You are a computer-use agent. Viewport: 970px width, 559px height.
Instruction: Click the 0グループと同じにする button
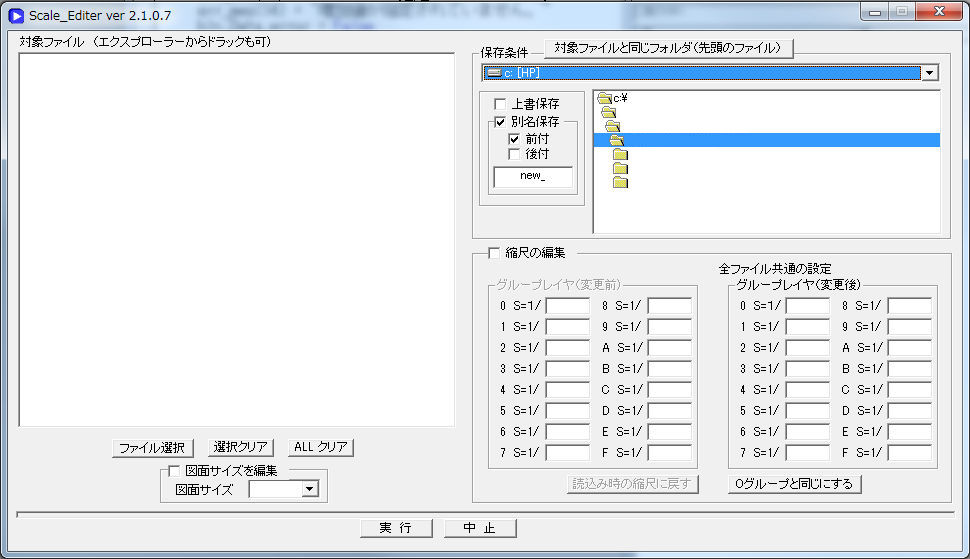click(795, 484)
